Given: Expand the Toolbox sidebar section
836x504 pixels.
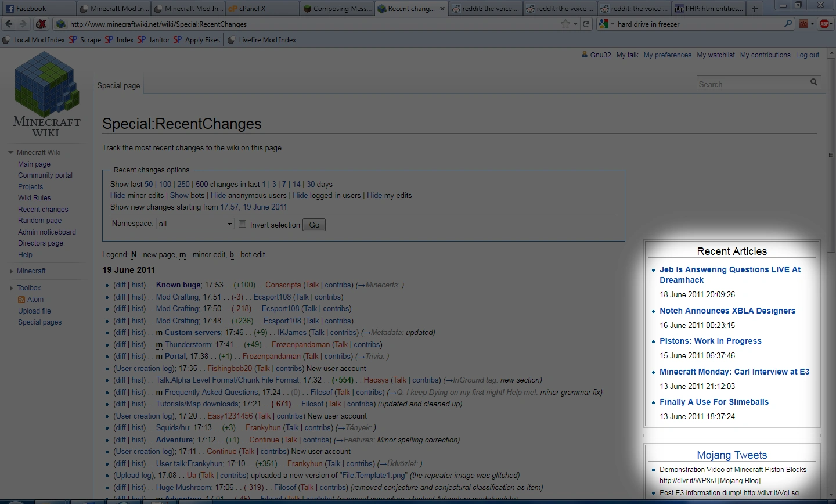Looking at the screenshot, I should point(11,288).
